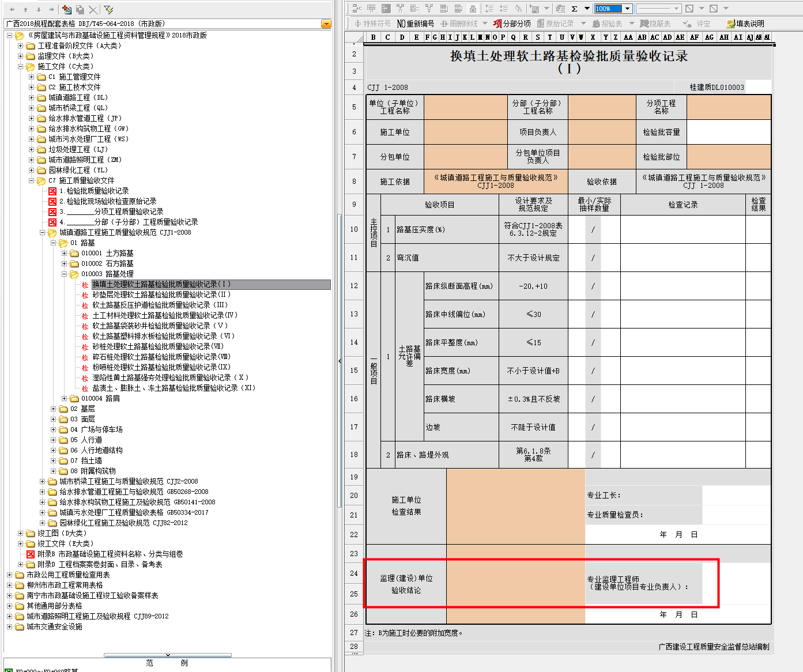Screen dimensions: 803x672
Task: Select 03 面层 folder
Action: tap(82, 419)
